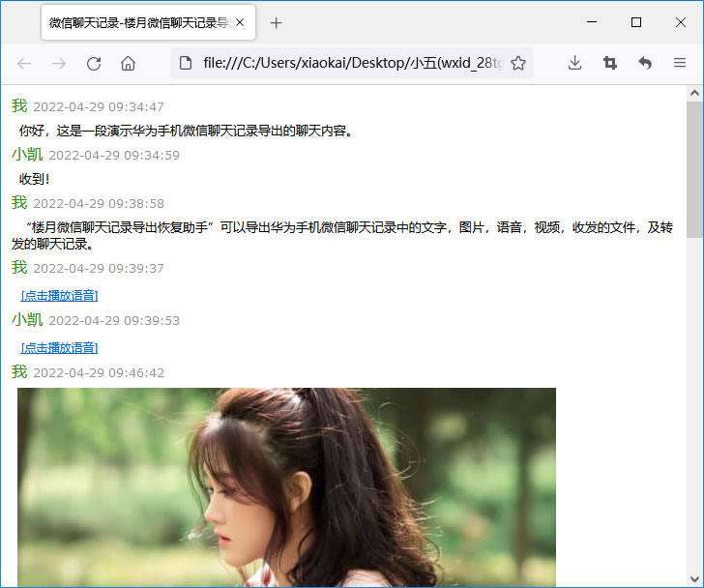704x588 pixels.
Task: Click the crop screenshot toolbar icon
Action: 609,63
